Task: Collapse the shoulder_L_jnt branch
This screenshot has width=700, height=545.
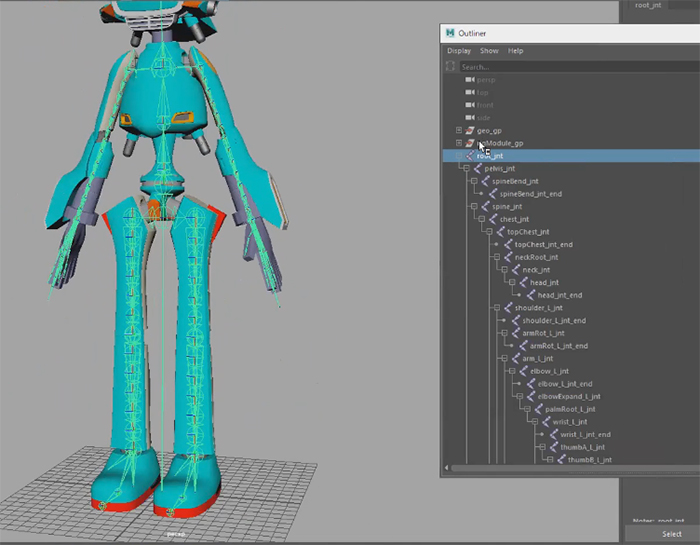Action: [x=496, y=308]
